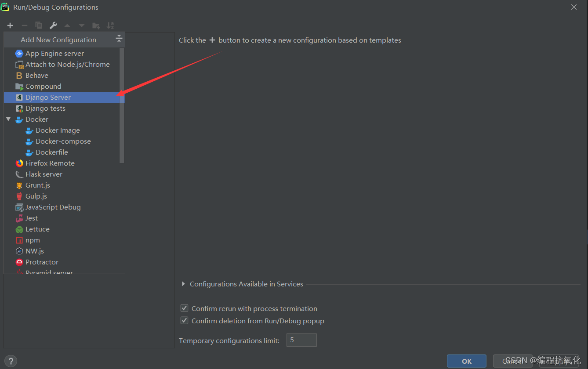Viewport: 588px width, 369px height.
Task: Click the Add New Configuration plus icon
Action: tap(10, 25)
